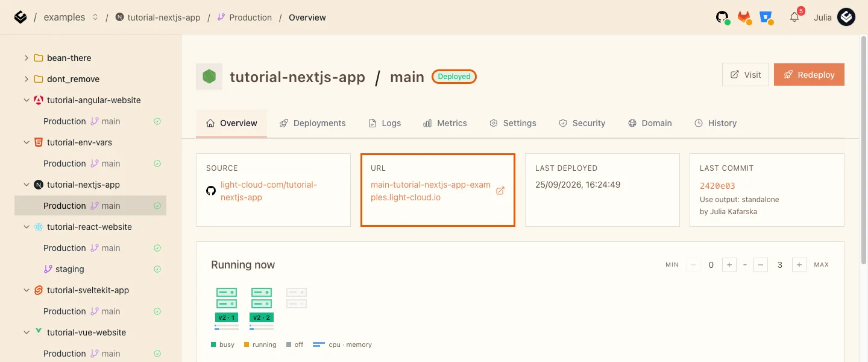Click the inactive third server instance icon
Viewport: 868px width, 362px height.
pos(297,298)
